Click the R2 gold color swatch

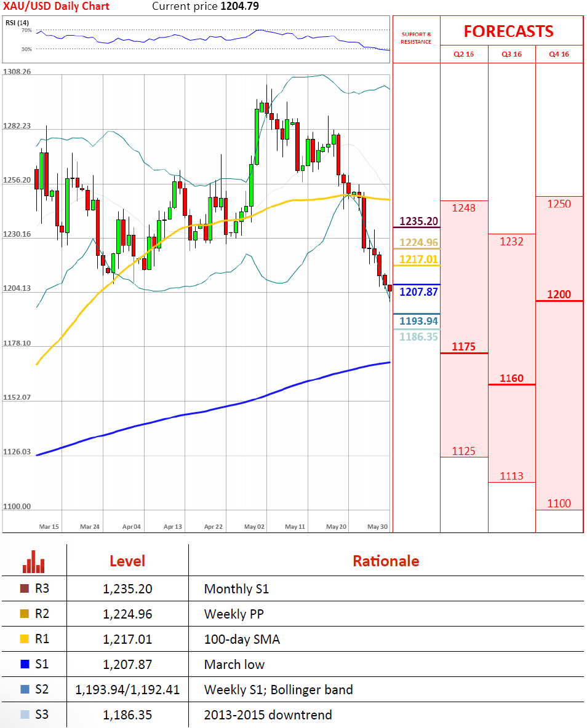point(25,614)
